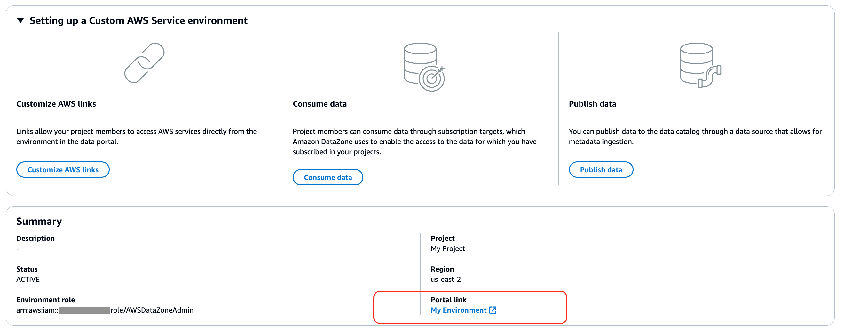Open the My Environment portal link
Viewport: 868px width, 333px height.
458,310
